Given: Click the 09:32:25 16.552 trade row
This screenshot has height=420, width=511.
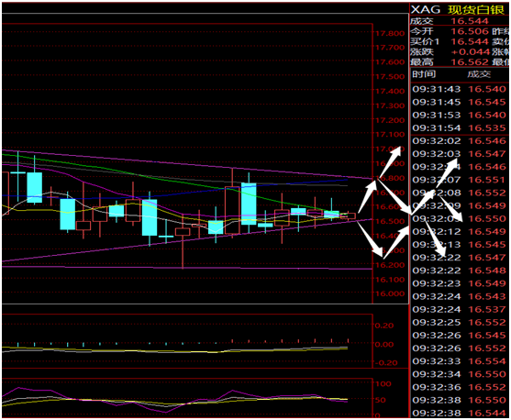Looking at the screenshot, I should (x=460, y=322).
